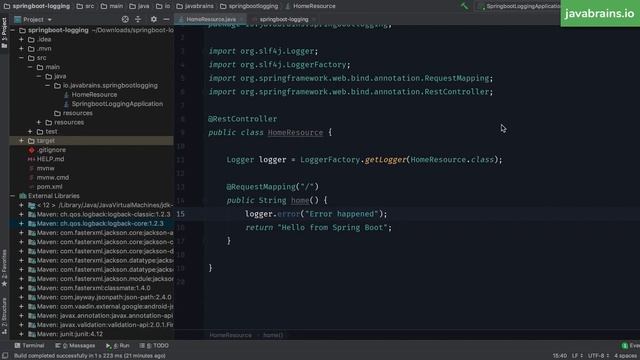
Task: Click the tool window toggle icon in status bar
Action: tap(5, 356)
